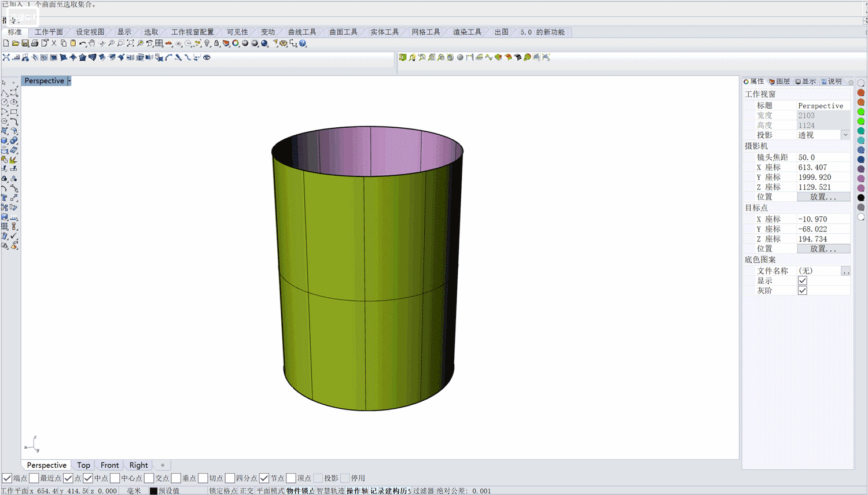Open the 实体工具 toolbar tab
Image resolution: width=868 pixels, height=495 pixels.
[x=384, y=32]
